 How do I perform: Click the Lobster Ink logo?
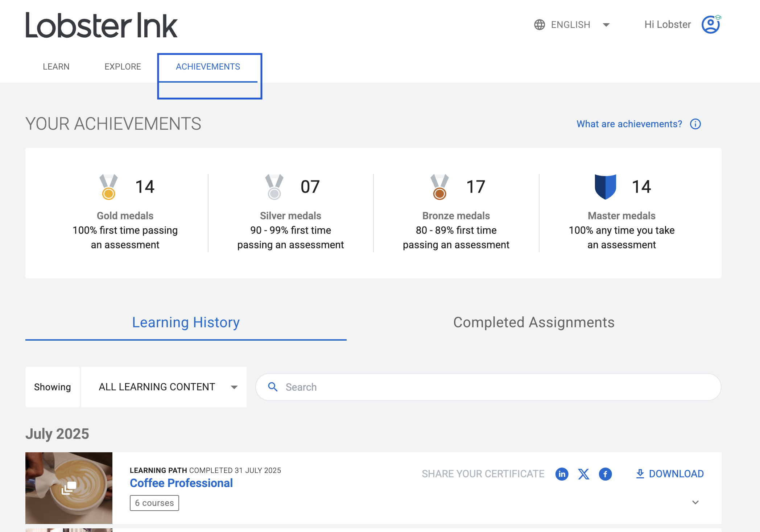[x=102, y=25]
